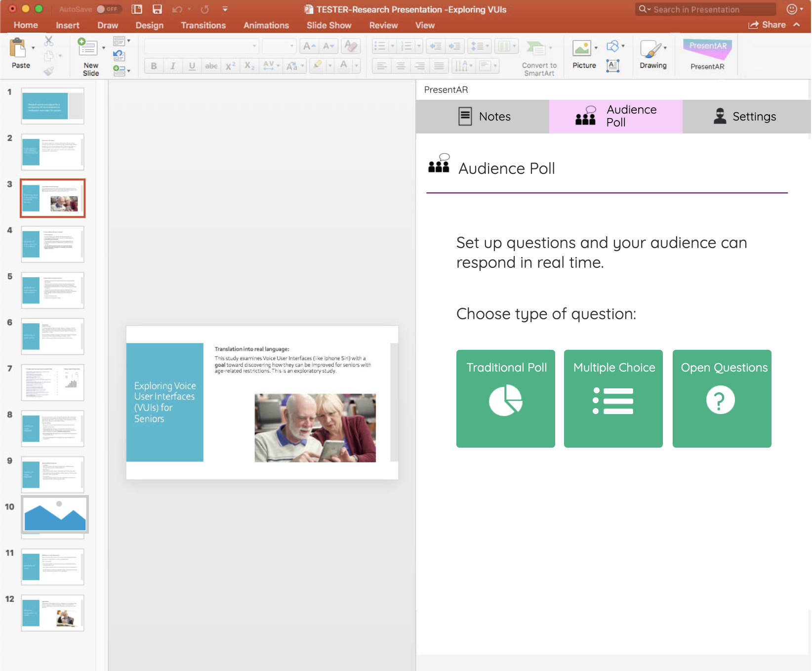Insert a text box icon
Viewport: 812px width, 671px height.
pyautogui.click(x=612, y=66)
